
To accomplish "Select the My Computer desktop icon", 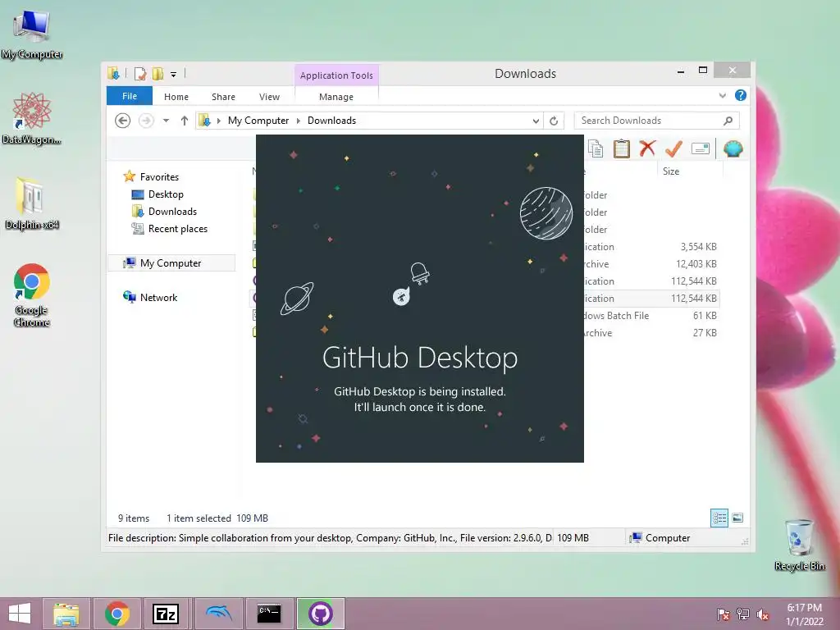I will [32, 34].
